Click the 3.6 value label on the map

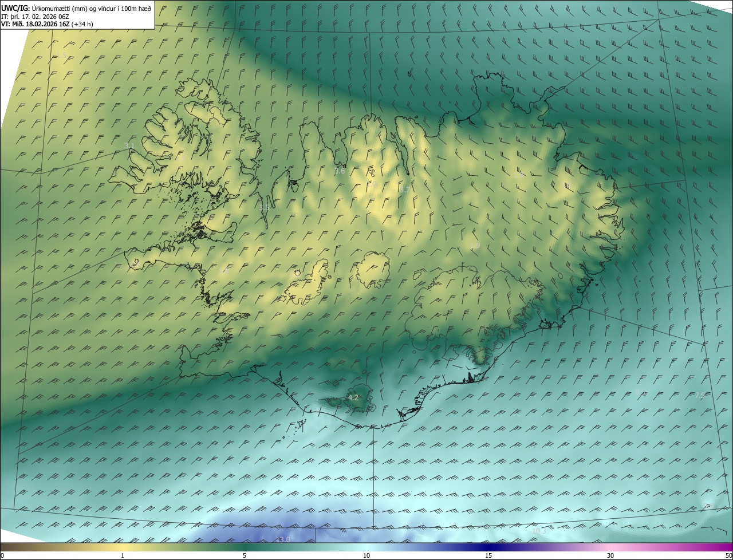pyautogui.click(x=340, y=171)
